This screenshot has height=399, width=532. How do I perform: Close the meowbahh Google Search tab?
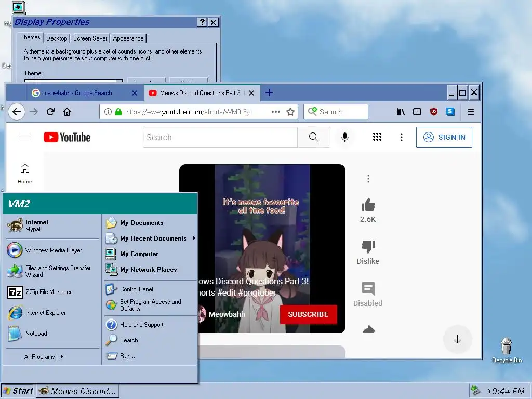click(135, 93)
